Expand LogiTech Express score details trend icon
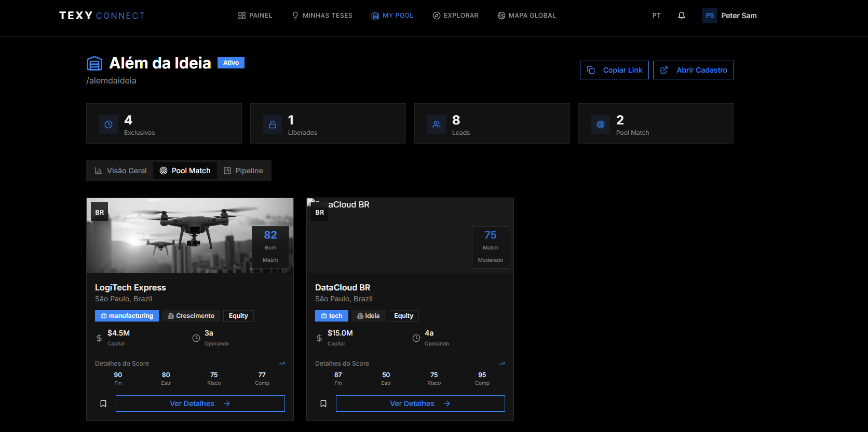The width and height of the screenshot is (868, 432). [282, 364]
